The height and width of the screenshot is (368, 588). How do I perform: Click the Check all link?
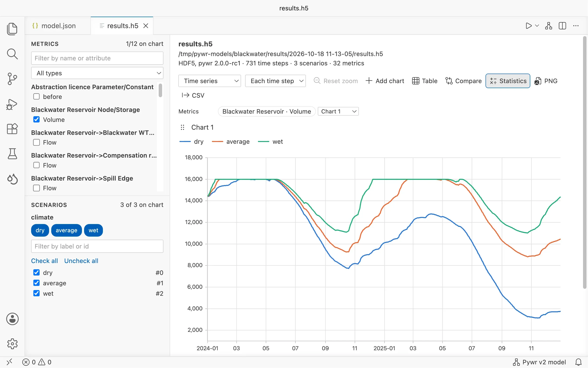[45, 261]
